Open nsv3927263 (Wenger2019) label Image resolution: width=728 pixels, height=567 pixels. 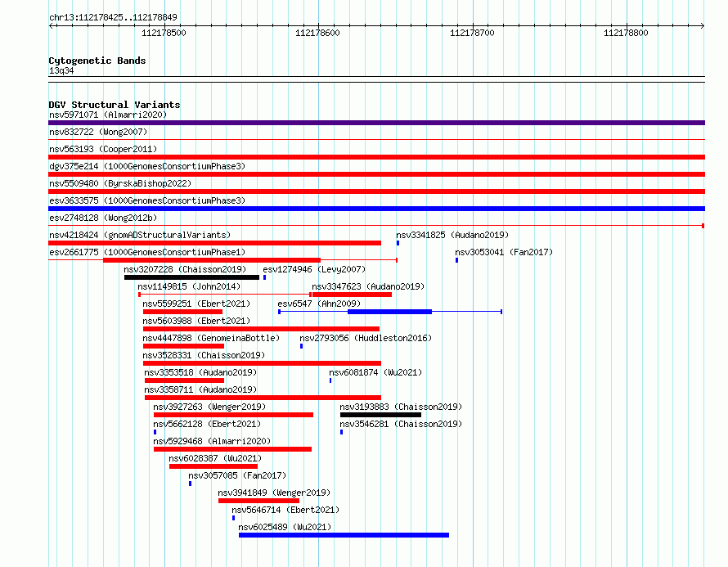[209, 407]
